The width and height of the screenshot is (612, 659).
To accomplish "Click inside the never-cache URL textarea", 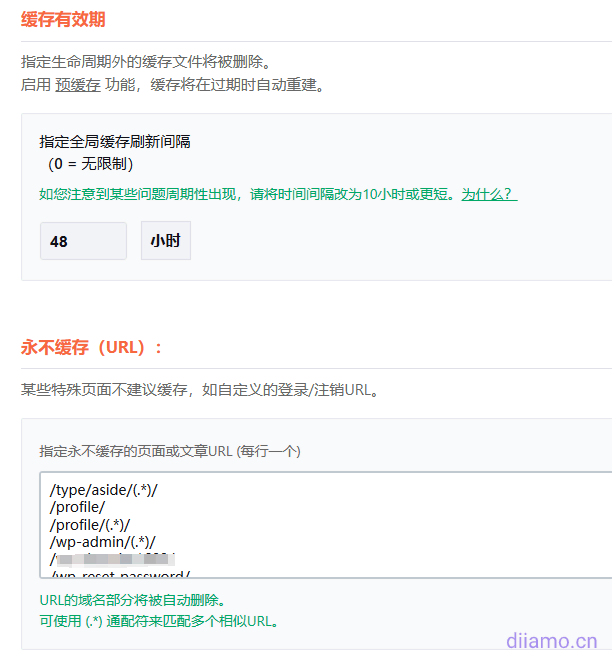I will [x=400, y=525].
